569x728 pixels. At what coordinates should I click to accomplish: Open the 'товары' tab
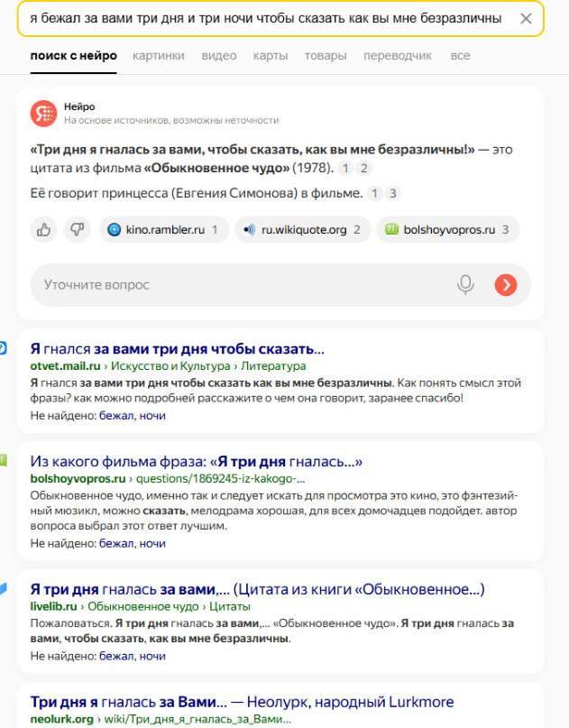coord(326,56)
